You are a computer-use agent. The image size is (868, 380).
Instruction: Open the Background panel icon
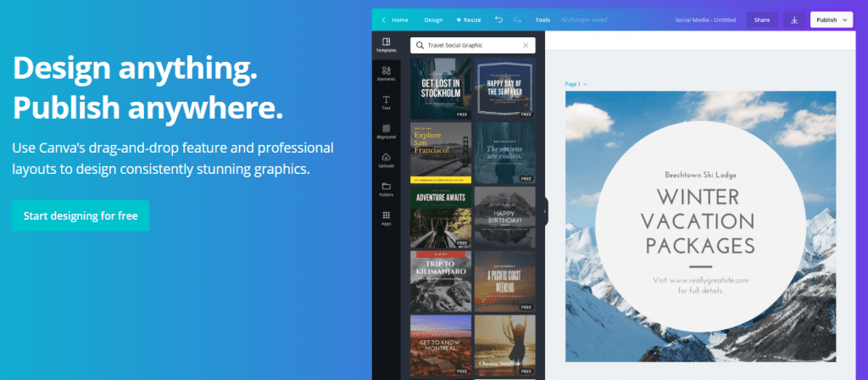point(386,131)
